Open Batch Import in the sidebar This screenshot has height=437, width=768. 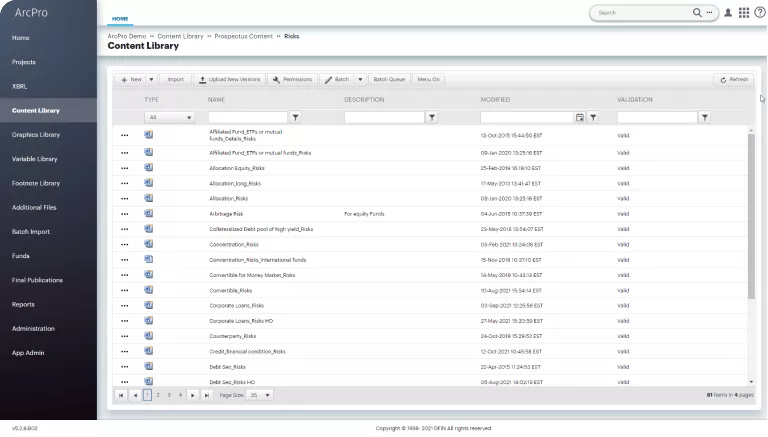coord(30,232)
